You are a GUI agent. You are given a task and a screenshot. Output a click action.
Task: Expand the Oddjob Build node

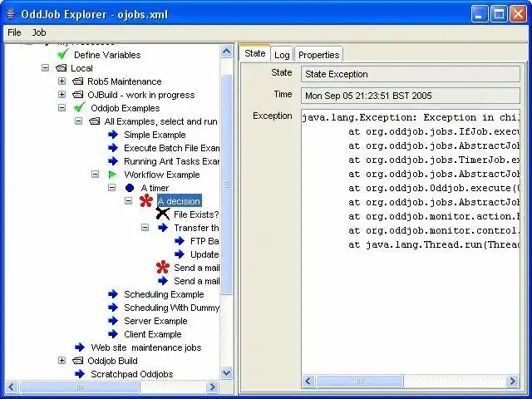coord(62,360)
